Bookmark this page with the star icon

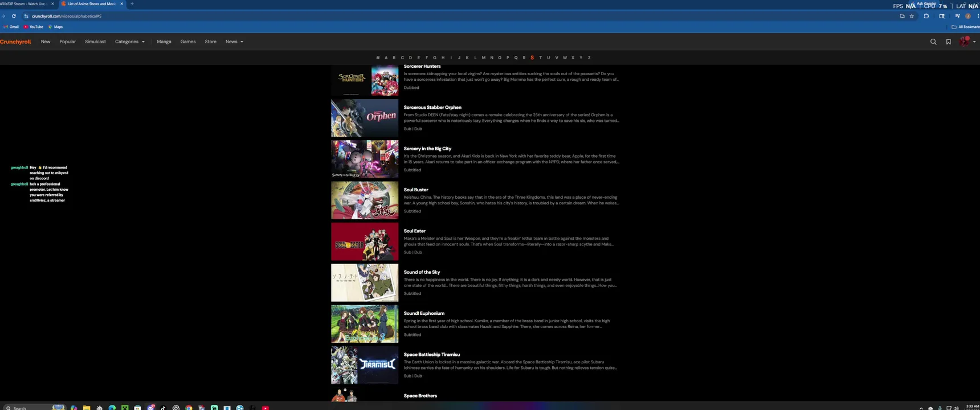tap(912, 16)
